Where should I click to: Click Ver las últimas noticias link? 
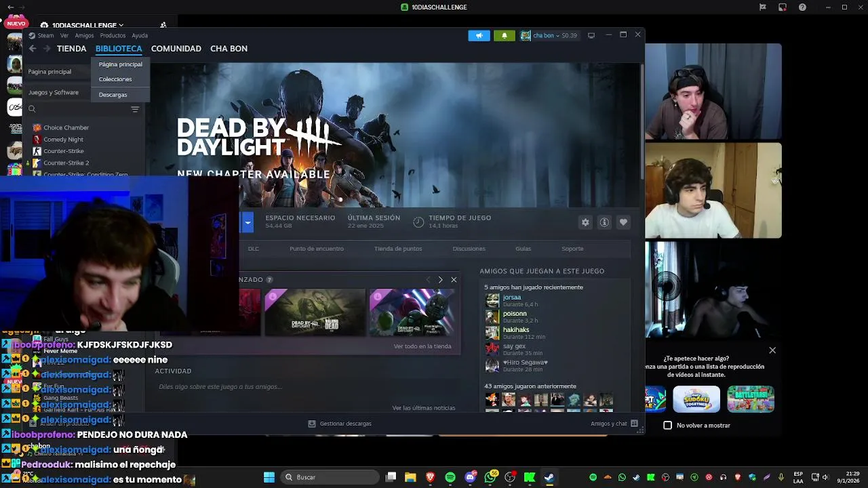coord(424,408)
